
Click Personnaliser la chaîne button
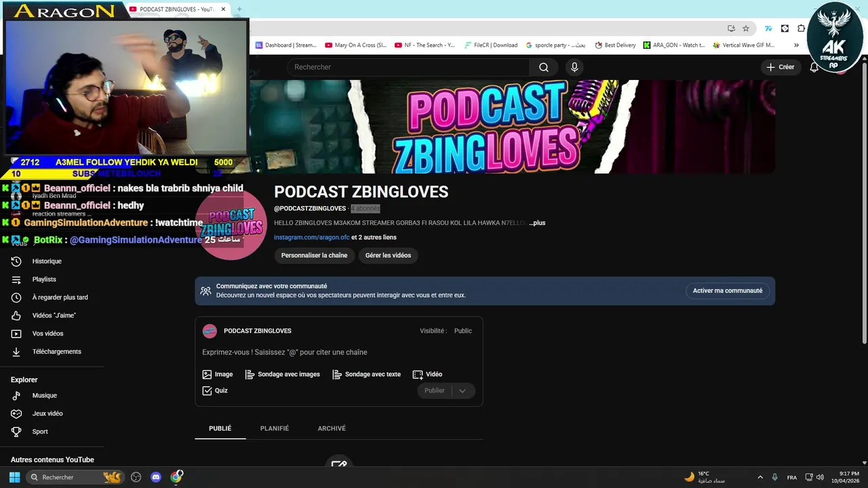(314, 256)
